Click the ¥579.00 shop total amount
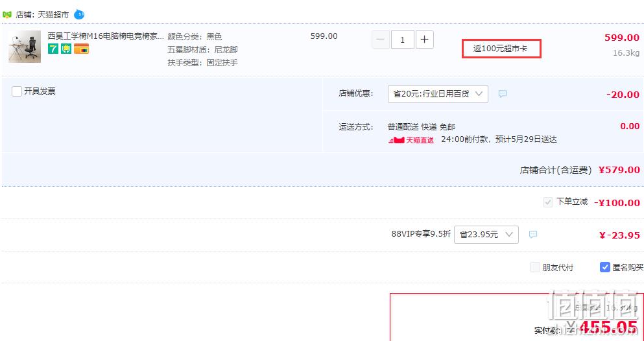 [619, 170]
